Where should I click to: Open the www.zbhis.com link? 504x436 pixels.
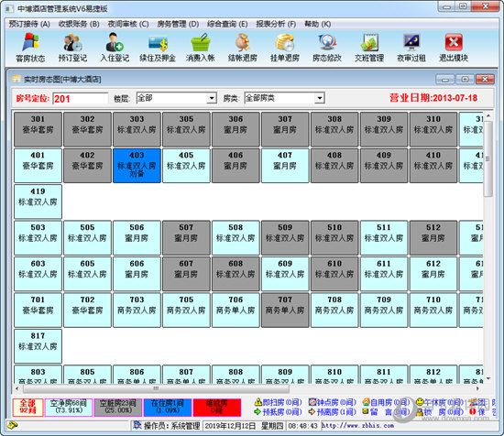point(357,425)
